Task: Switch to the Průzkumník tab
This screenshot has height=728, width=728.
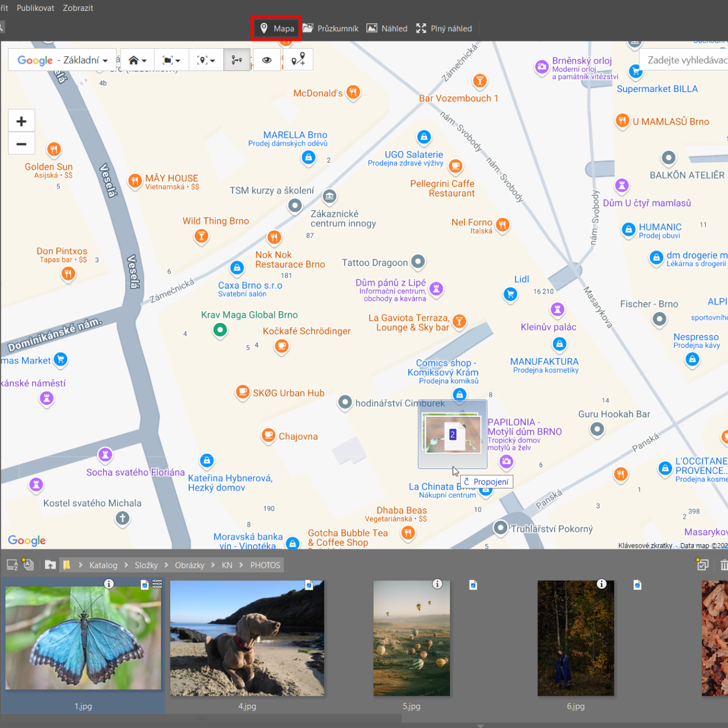Action: click(x=330, y=28)
